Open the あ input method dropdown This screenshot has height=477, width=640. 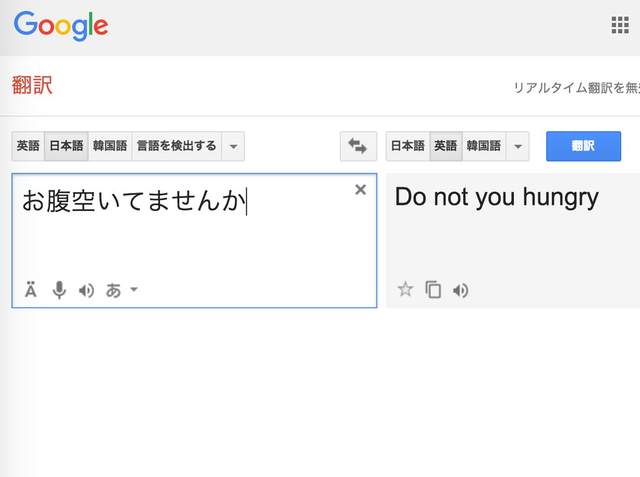[x=122, y=290]
